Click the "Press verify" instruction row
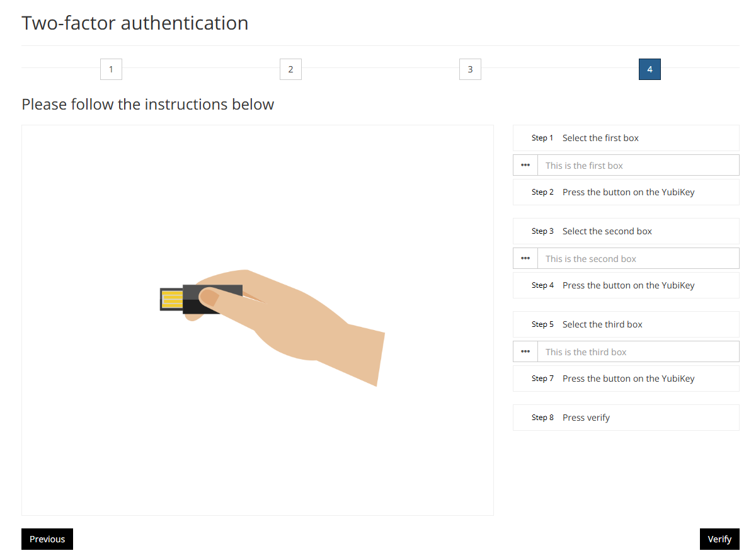 586,418
